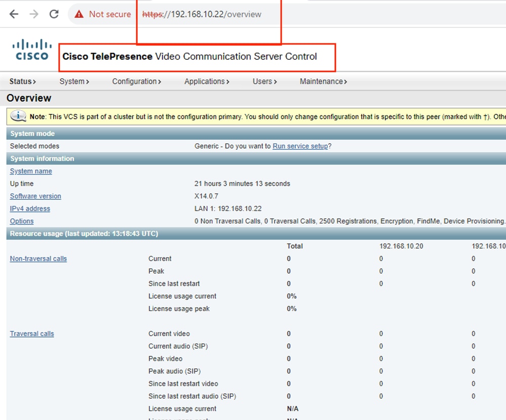
Task: Open the Software version link
Action: (x=35, y=196)
